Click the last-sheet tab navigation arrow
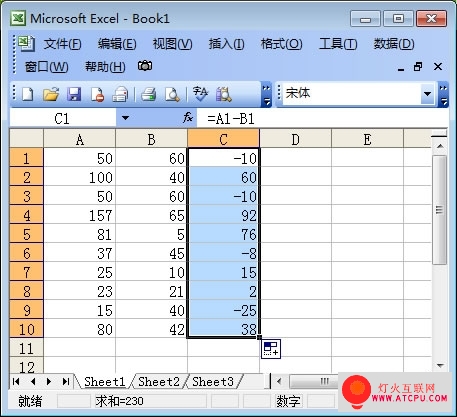 click(x=66, y=381)
